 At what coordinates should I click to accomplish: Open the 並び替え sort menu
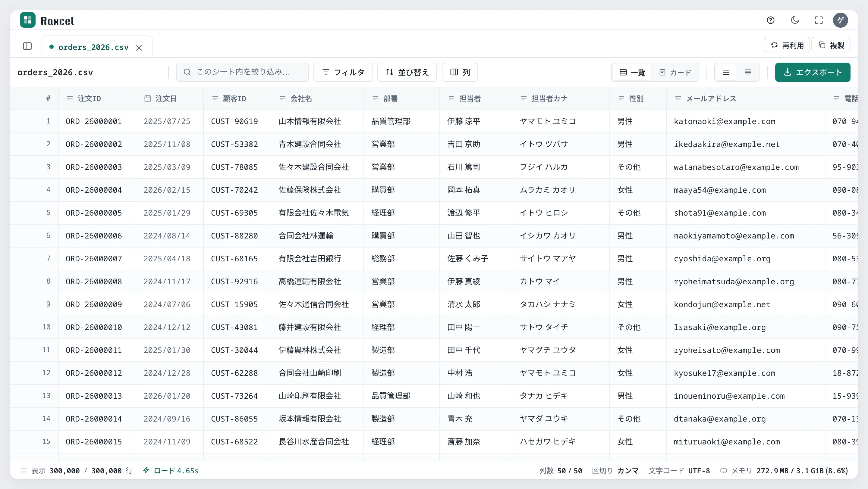click(x=407, y=72)
